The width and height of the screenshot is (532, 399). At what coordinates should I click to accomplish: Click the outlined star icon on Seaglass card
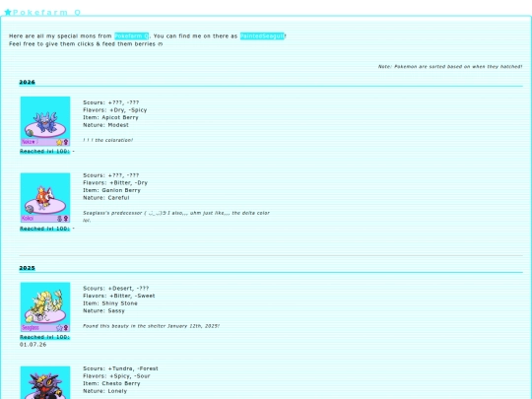(59, 328)
